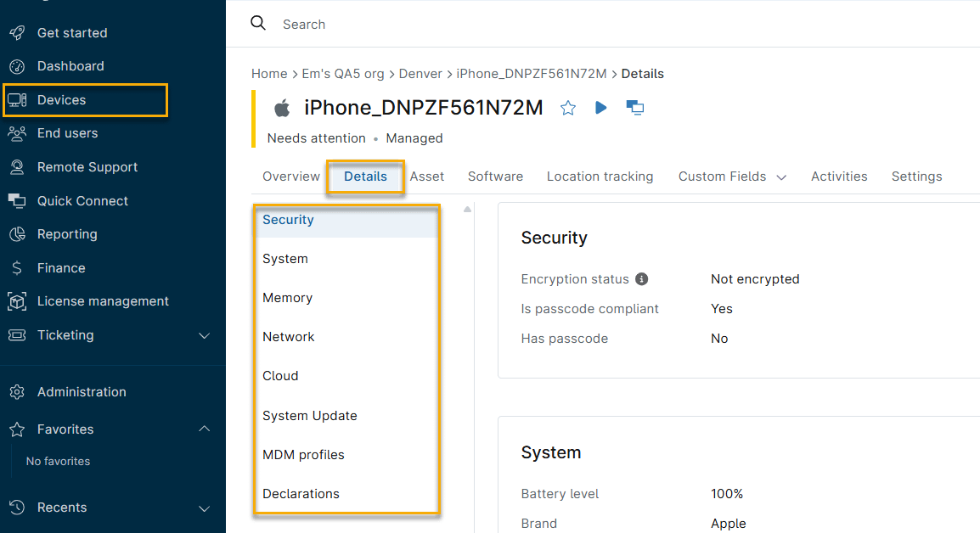Screen dimensions: 980x533
Task: Open Dashboard via its gauge icon
Action: click(x=17, y=65)
